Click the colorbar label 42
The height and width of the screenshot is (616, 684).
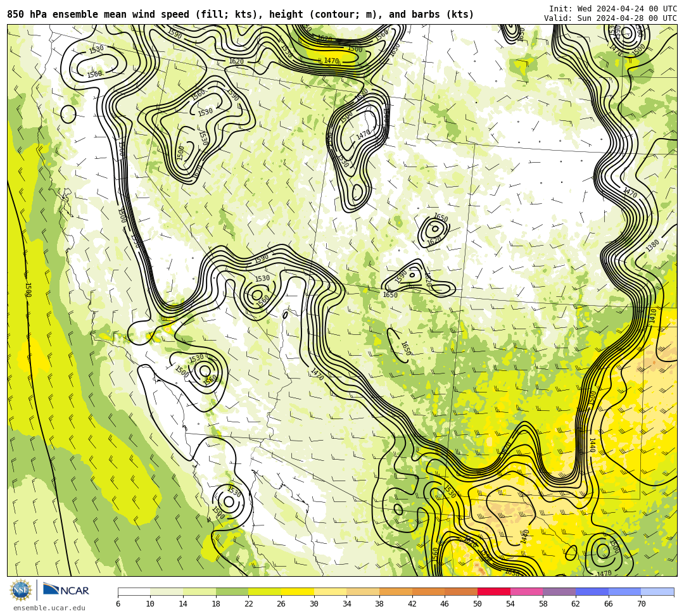(412, 604)
